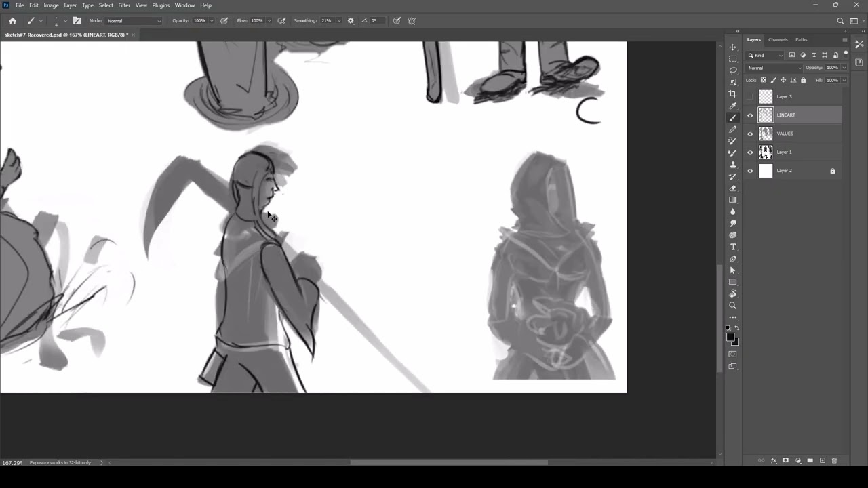The height and width of the screenshot is (488, 868).
Task: Swap foreground and background colors
Action: [737, 329]
